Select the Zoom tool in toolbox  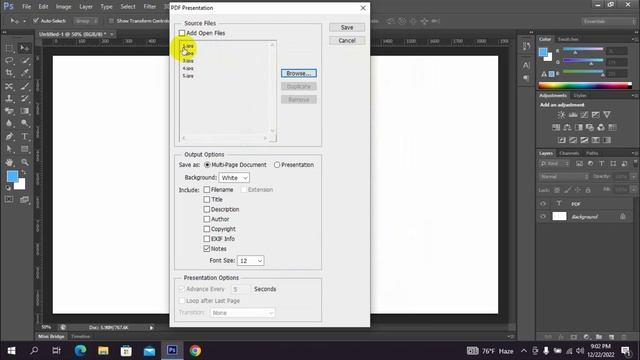[x=24, y=162]
